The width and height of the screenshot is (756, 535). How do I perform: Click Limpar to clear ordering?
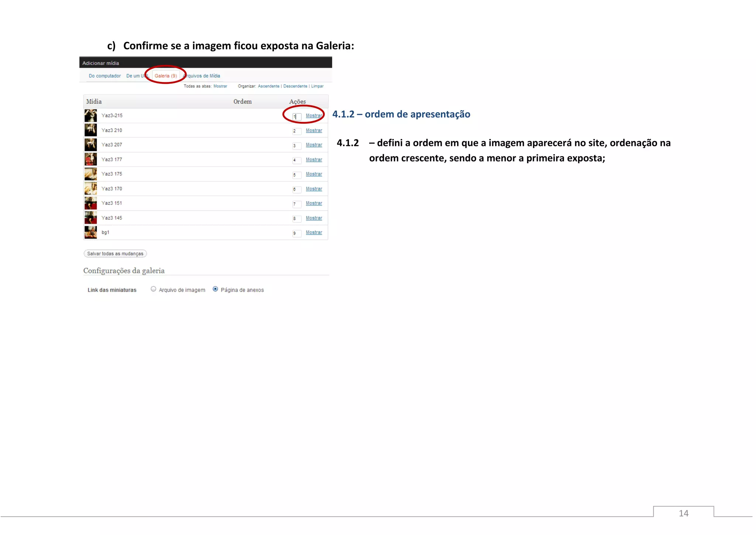(317, 86)
